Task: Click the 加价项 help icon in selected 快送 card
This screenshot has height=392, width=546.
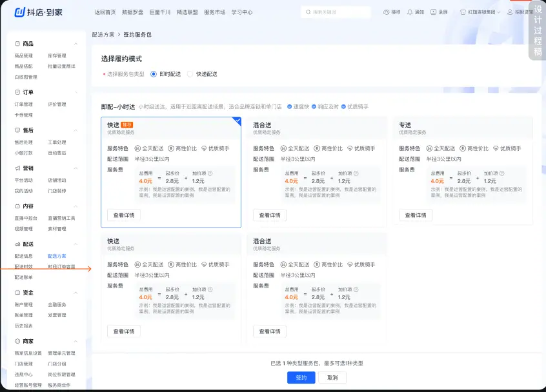Action: coord(210,173)
